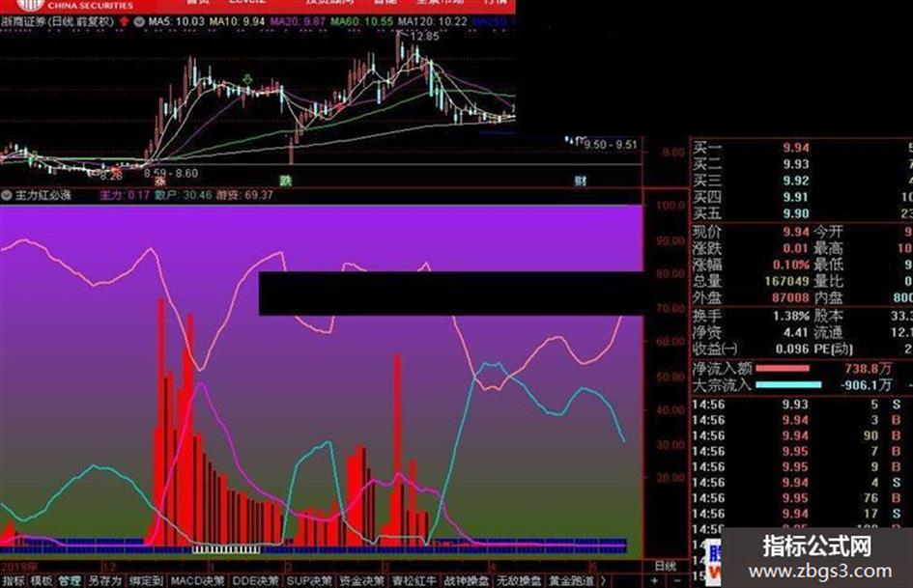Expand more indicator tabs with right chevron
Image resolution: width=913 pixels, height=588 pixels.
[x=603, y=580]
